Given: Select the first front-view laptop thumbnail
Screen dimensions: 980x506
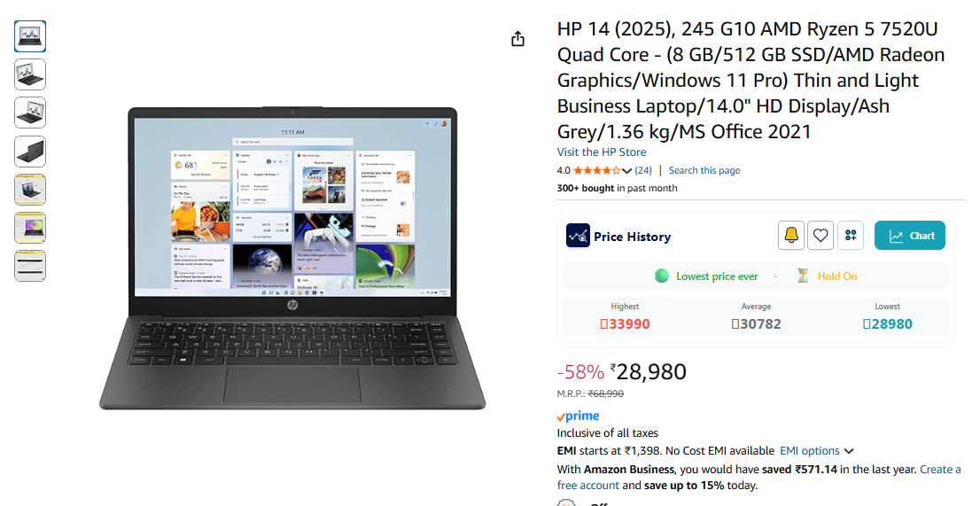Looking at the screenshot, I should (x=30, y=36).
